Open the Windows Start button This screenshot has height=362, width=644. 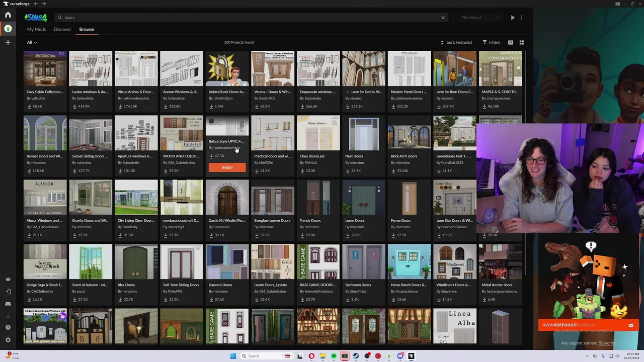pos(233,356)
